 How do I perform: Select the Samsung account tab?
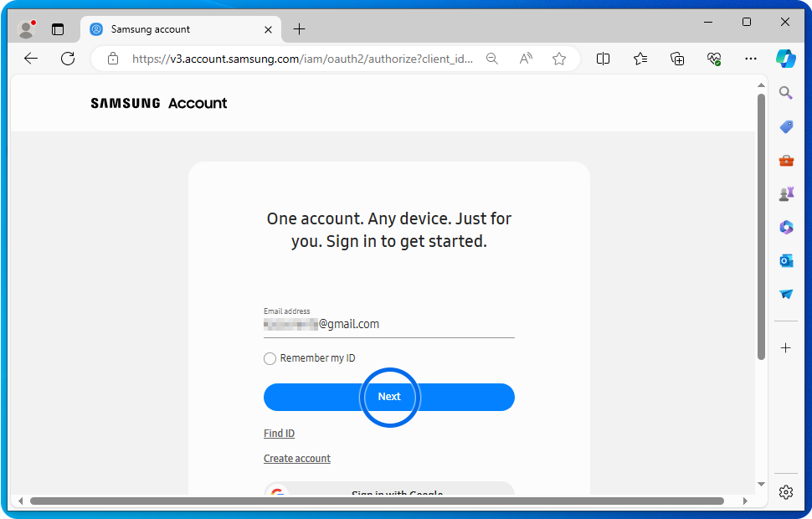(176, 29)
